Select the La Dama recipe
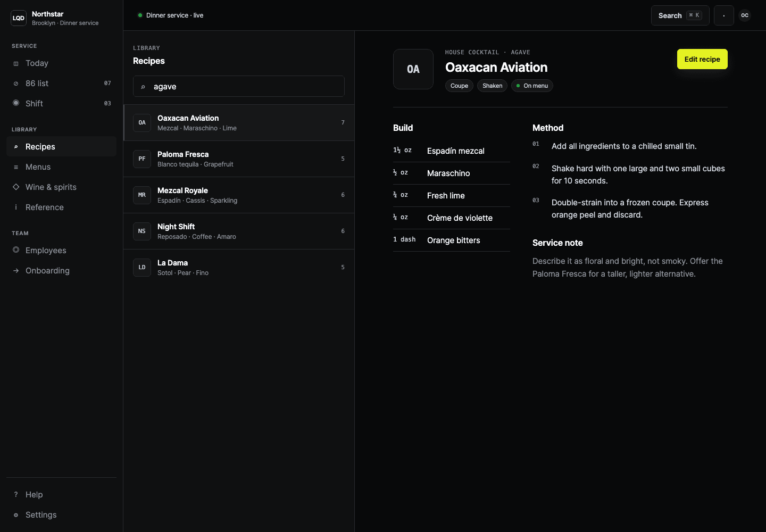 click(x=239, y=268)
